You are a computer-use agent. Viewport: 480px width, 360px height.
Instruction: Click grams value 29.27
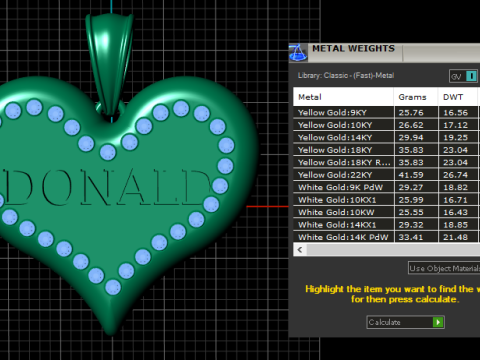point(411,187)
